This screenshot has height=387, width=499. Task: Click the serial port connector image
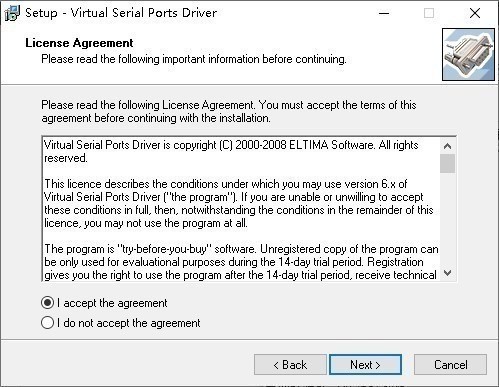[468, 55]
